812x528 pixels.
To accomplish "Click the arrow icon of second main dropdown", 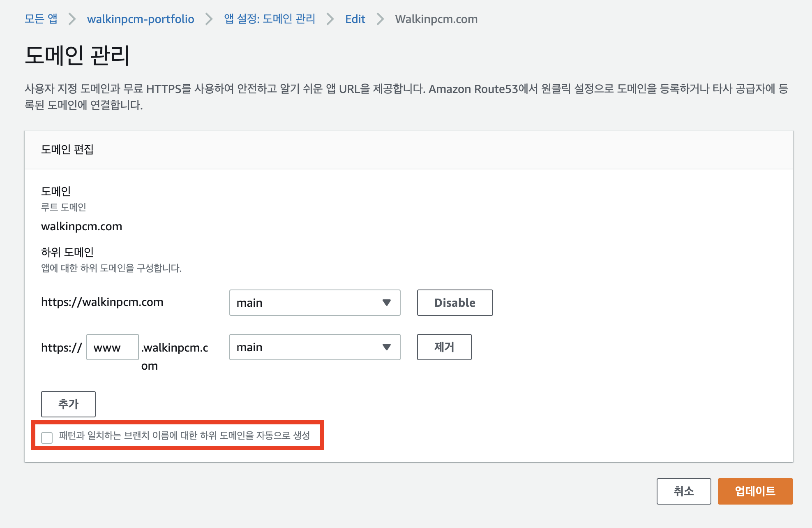I will point(386,347).
